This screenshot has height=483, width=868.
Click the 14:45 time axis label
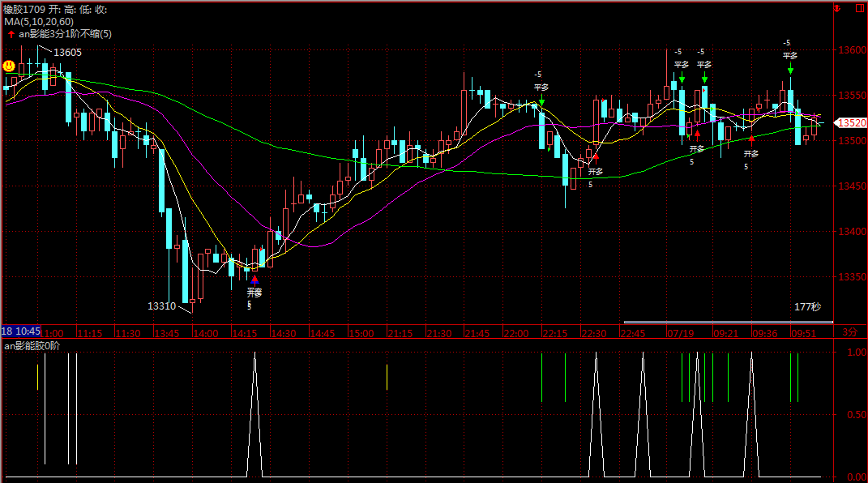tap(323, 334)
